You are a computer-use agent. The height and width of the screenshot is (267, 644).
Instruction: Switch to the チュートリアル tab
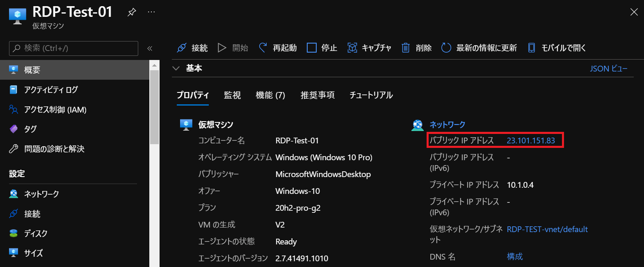tap(371, 95)
